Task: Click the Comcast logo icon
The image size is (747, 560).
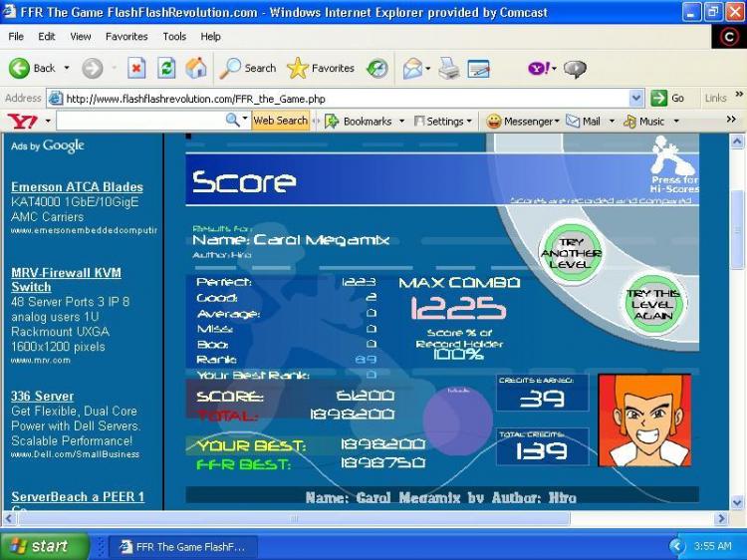Action: pos(729,37)
